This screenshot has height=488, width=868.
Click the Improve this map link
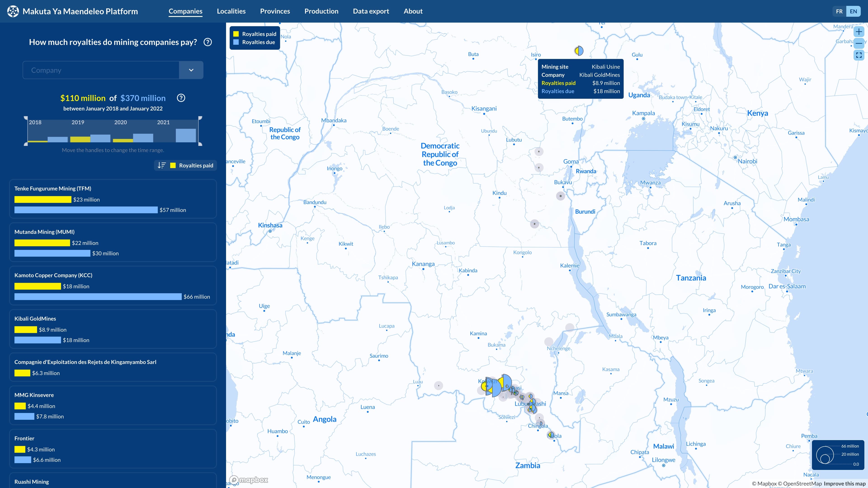pos(845,484)
